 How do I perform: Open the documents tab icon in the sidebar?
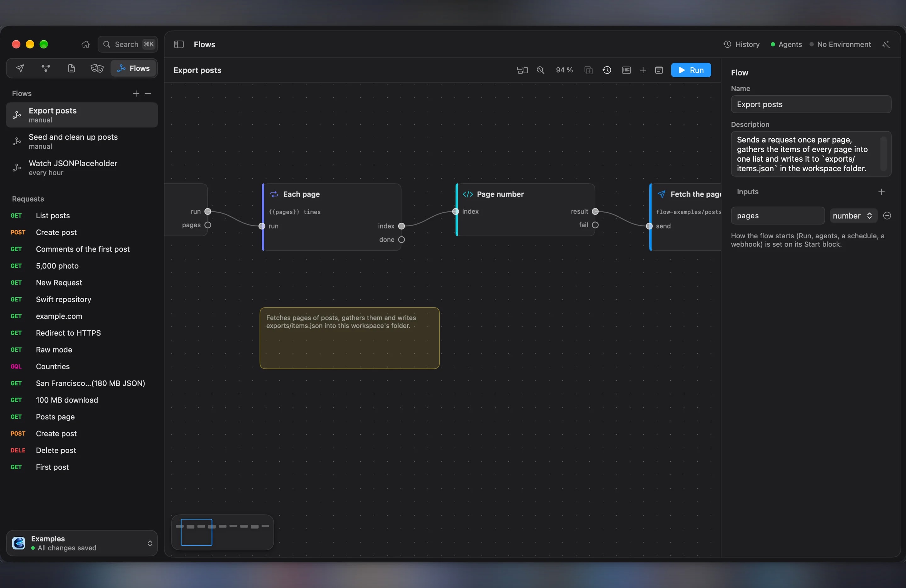(71, 69)
